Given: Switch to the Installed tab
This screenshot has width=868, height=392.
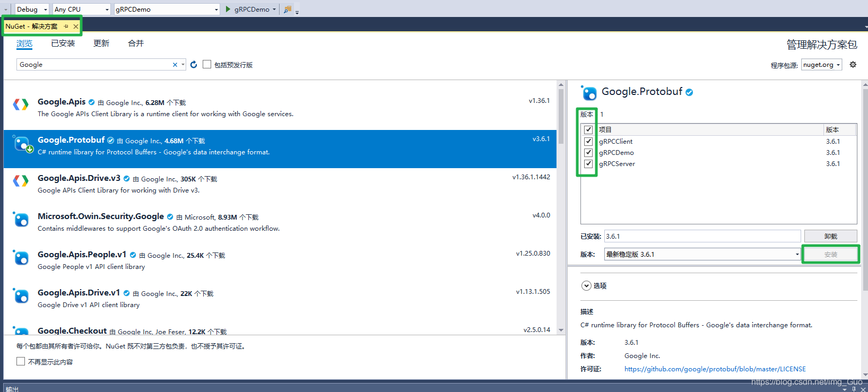Looking at the screenshot, I should click(63, 43).
